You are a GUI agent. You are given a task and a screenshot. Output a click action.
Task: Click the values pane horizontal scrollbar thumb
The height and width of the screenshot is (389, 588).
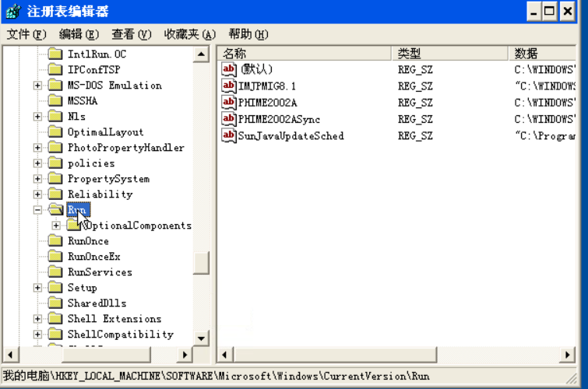pos(335,355)
